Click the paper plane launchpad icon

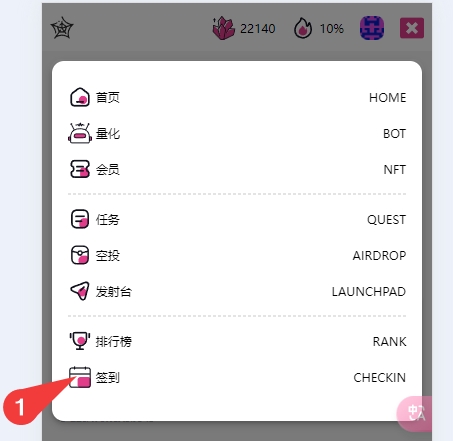pyautogui.click(x=80, y=291)
